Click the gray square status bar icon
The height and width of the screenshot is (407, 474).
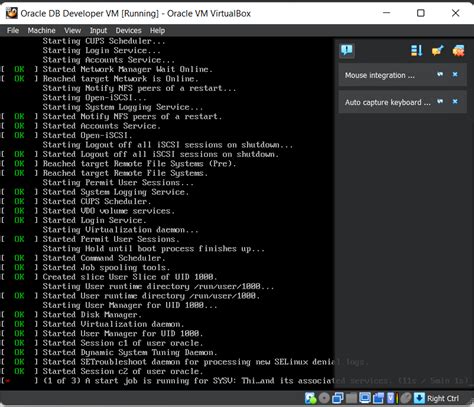(x=351, y=398)
